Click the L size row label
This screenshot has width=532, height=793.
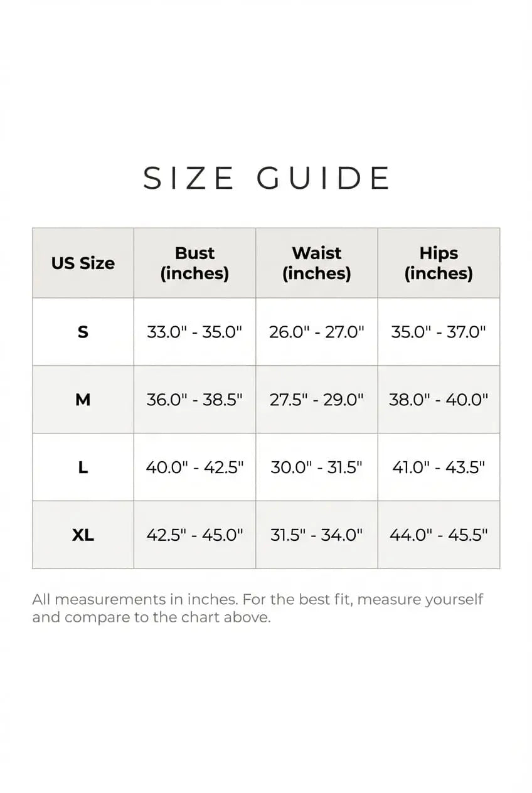click(x=83, y=467)
